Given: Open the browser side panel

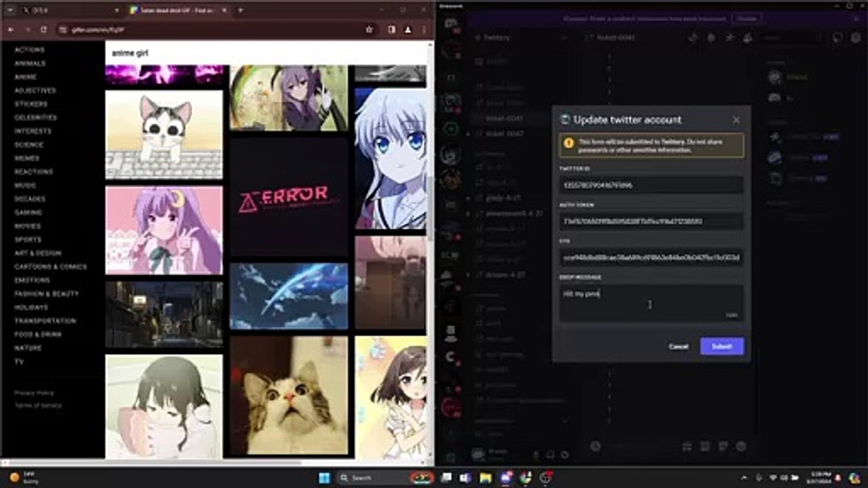Looking at the screenshot, I should click(x=391, y=30).
